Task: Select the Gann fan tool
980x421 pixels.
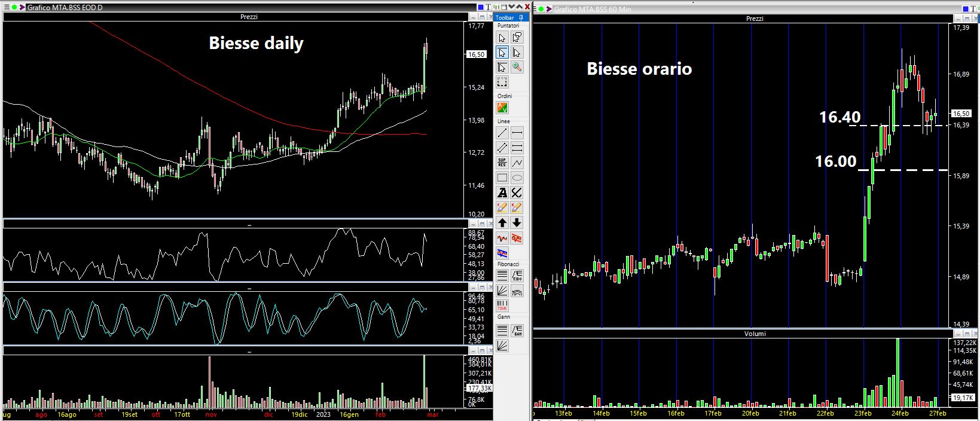Action: click(502, 344)
